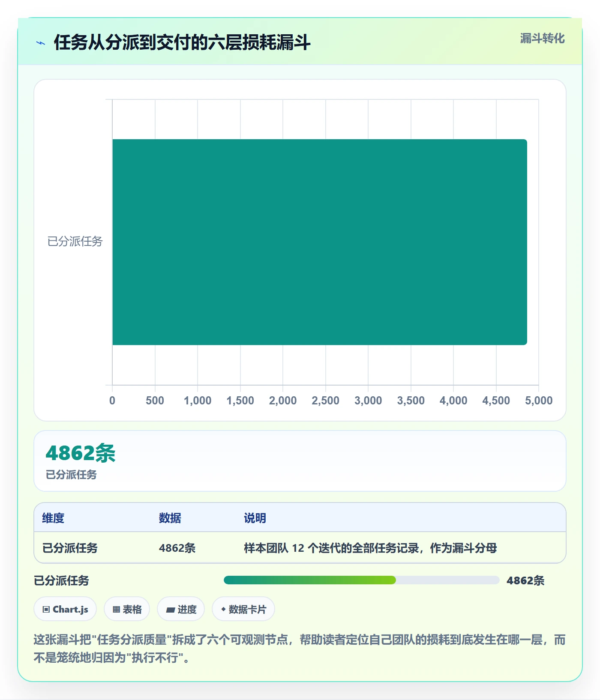Click the summary paragraph starting with 这张漏斗把
Screen dimensions: 600x700
(x=300, y=649)
